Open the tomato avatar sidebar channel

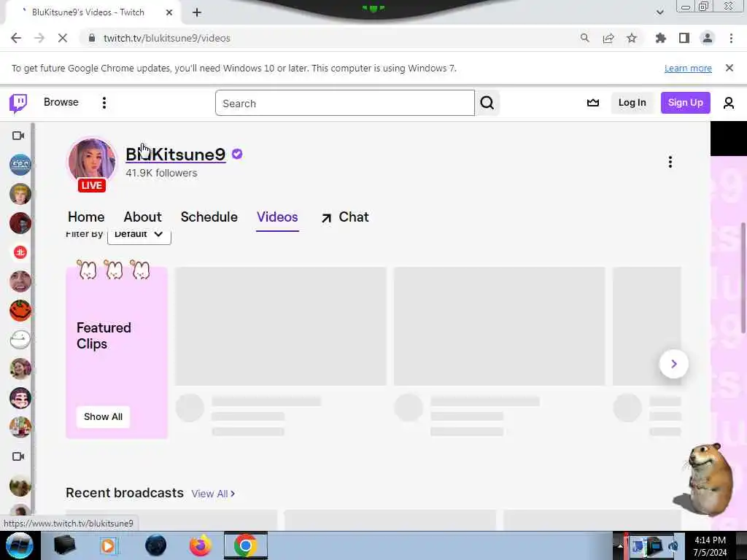point(20,311)
